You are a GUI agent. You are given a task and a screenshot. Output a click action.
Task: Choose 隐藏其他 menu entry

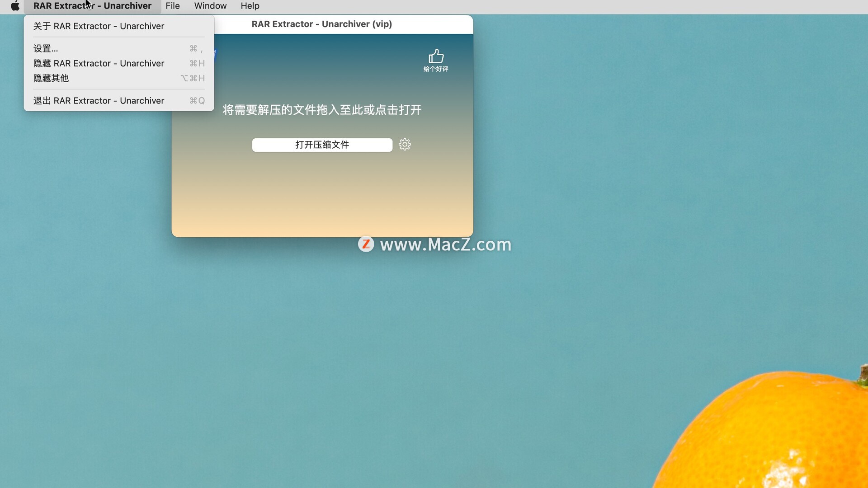[119, 79]
